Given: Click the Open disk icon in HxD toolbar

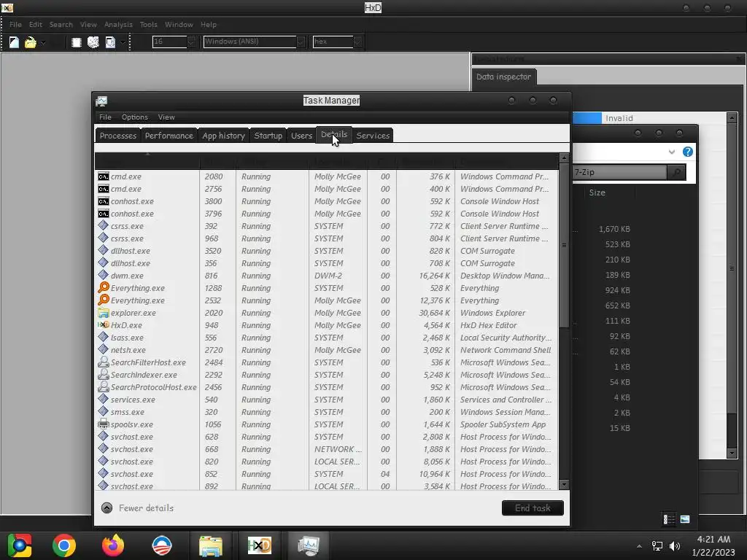Looking at the screenshot, I should tap(93, 42).
